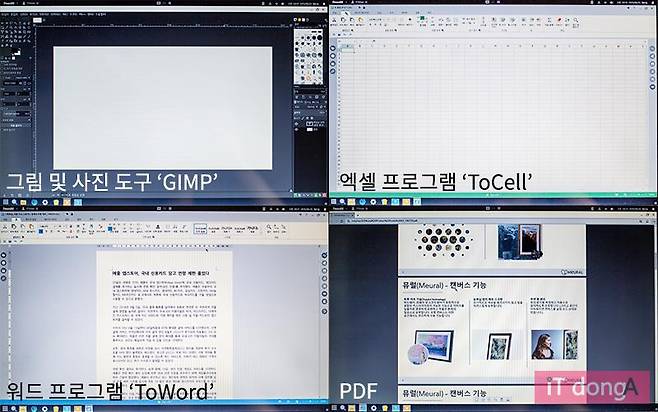
Task: Click the framed seascape painting picture in the PDF
Action: pyautogui.click(x=431, y=347)
